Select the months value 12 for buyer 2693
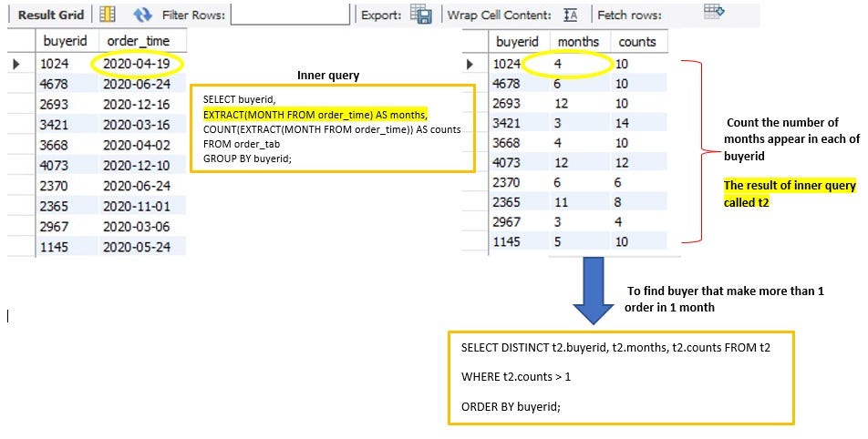 point(562,104)
